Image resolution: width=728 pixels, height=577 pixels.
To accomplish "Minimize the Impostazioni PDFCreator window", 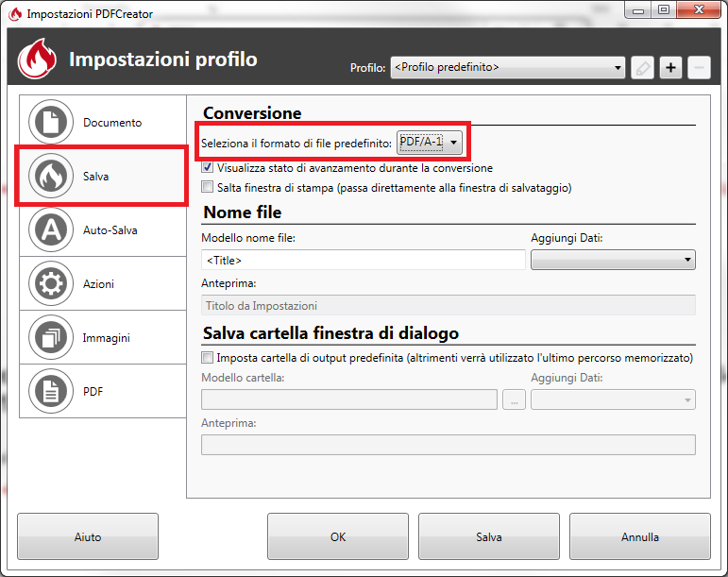I will (638, 10).
